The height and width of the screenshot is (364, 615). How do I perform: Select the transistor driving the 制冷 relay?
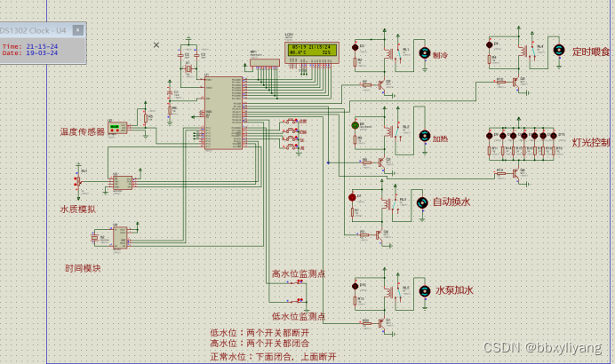coord(382,85)
